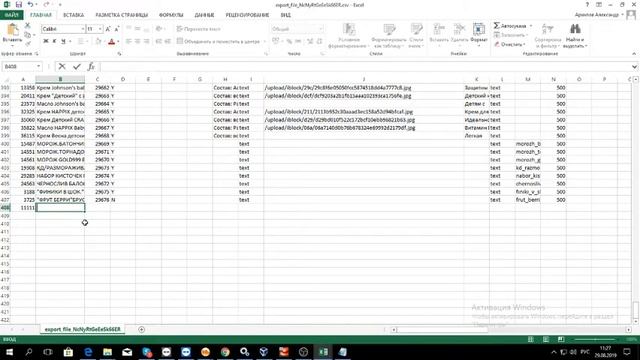The image size is (640, 360).
Task: Click the Insert Function fx icon
Action: [x=91, y=66]
